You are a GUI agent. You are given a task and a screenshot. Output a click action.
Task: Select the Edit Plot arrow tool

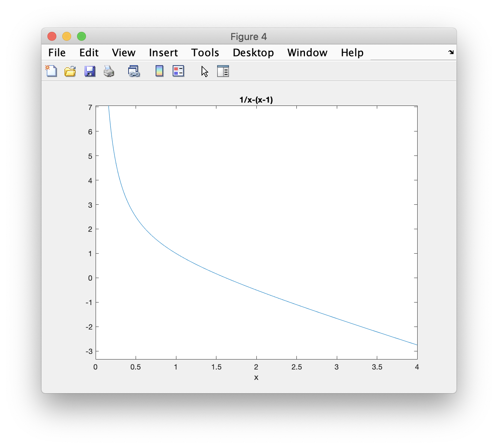coord(205,71)
